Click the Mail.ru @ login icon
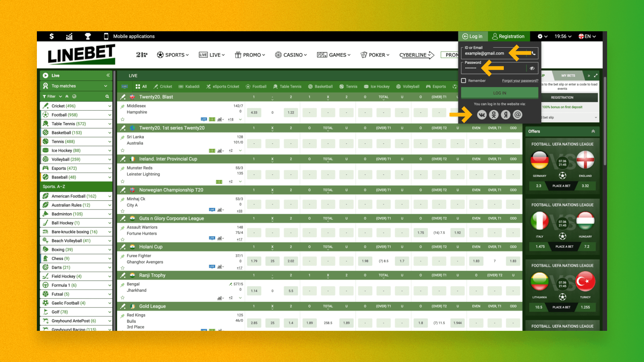The image size is (644, 362). pos(518,115)
